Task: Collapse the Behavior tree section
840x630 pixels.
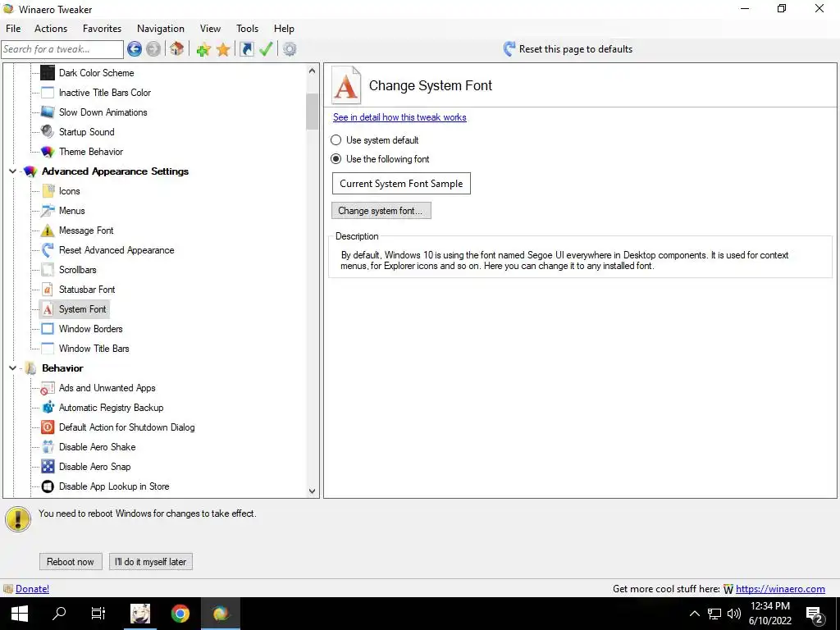Action: [x=12, y=368]
